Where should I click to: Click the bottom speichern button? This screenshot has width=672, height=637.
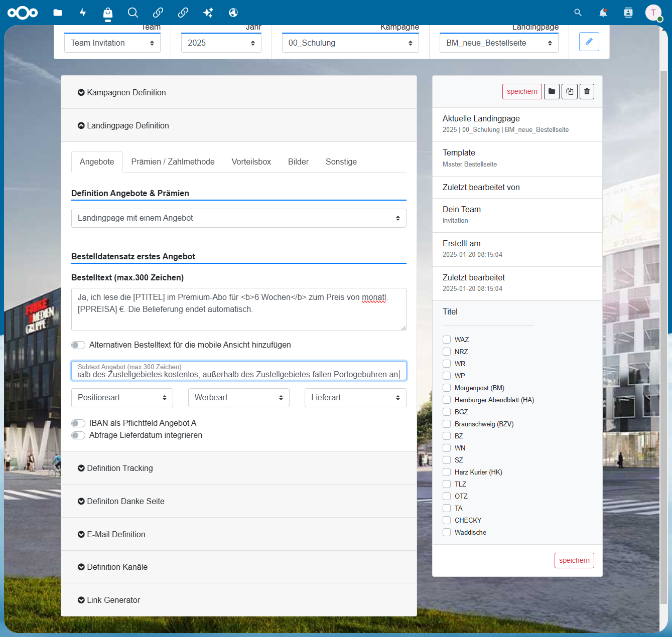[574, 560]
